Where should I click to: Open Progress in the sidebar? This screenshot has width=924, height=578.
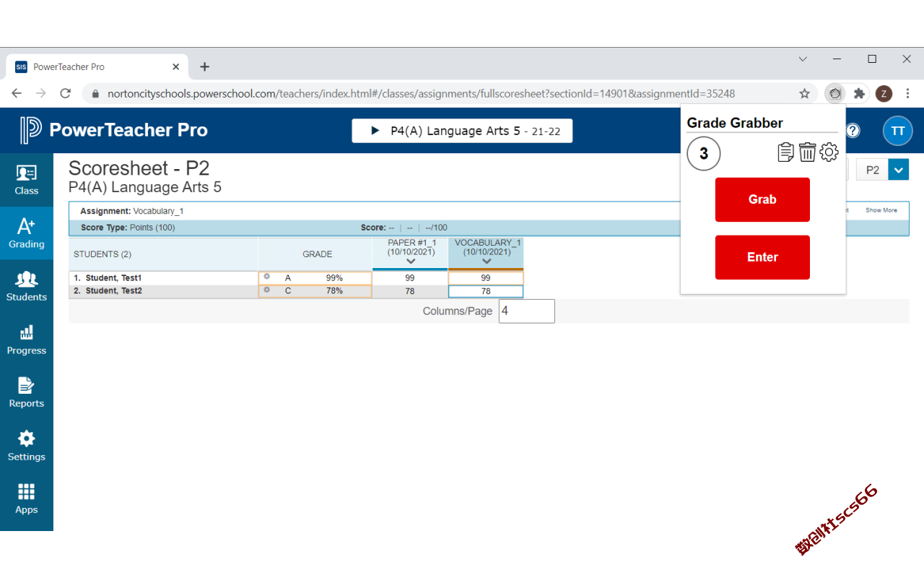tap(27, 340)
